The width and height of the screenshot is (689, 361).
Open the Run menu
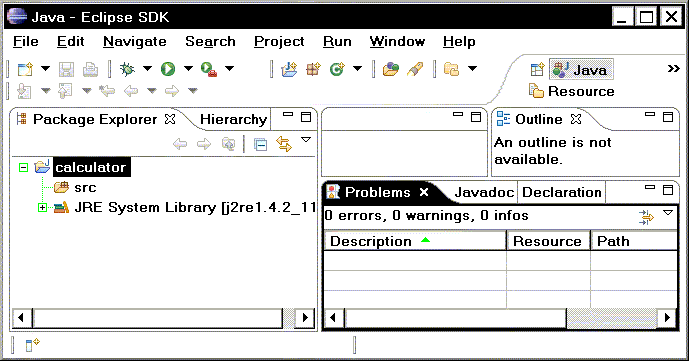(337, 41)
